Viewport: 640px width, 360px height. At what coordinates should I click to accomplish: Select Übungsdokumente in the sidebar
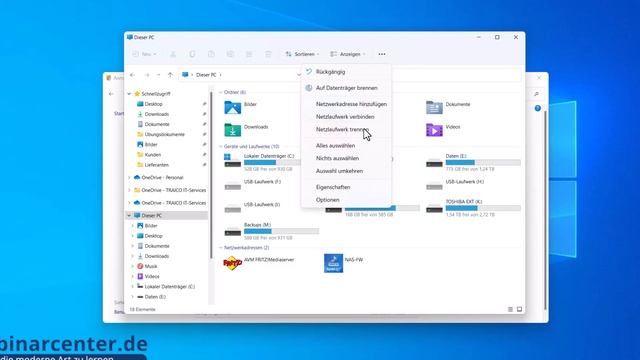click(x=161, y=134)
